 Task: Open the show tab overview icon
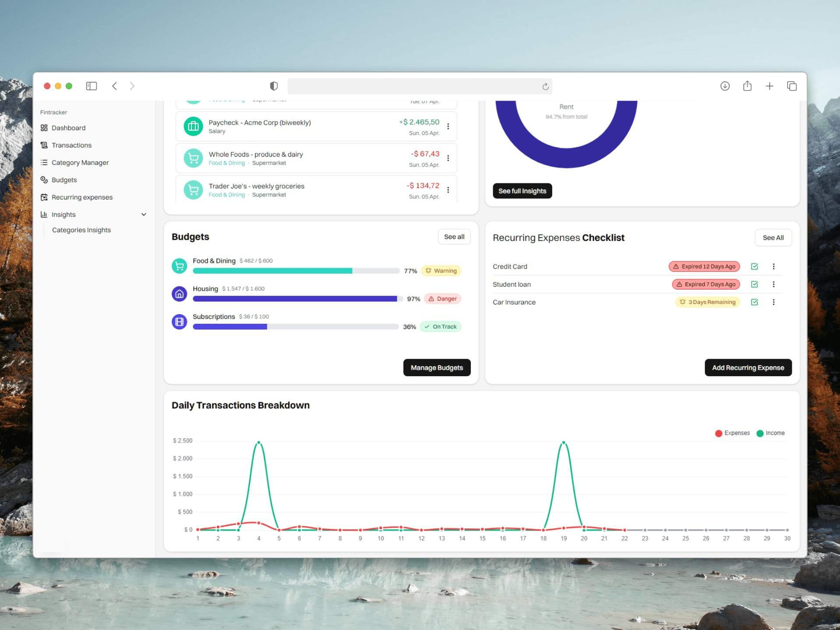[791, 86]
